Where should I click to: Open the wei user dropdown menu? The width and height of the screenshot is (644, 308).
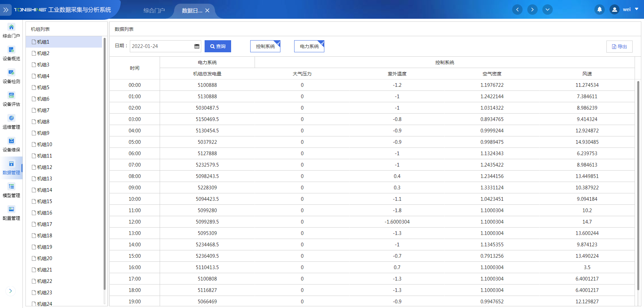tap(636, 9)
